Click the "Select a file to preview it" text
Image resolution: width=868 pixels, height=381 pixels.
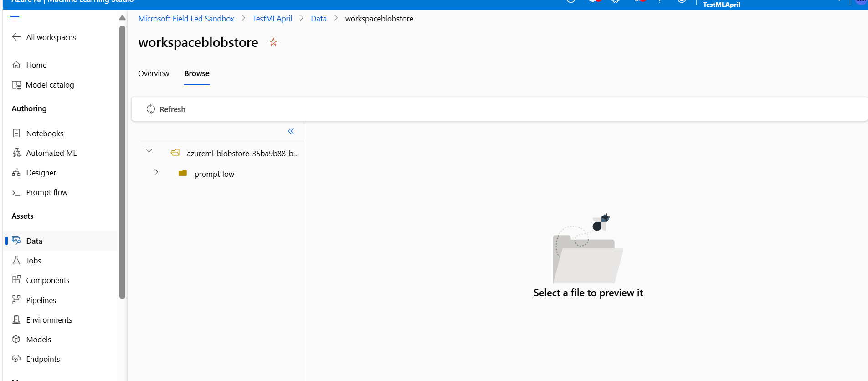tap(588, 293)
